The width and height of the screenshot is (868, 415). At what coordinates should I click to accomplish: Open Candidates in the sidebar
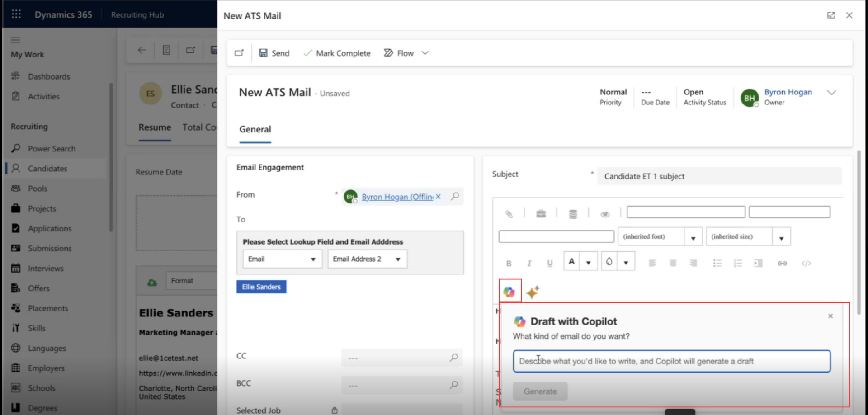47,169
